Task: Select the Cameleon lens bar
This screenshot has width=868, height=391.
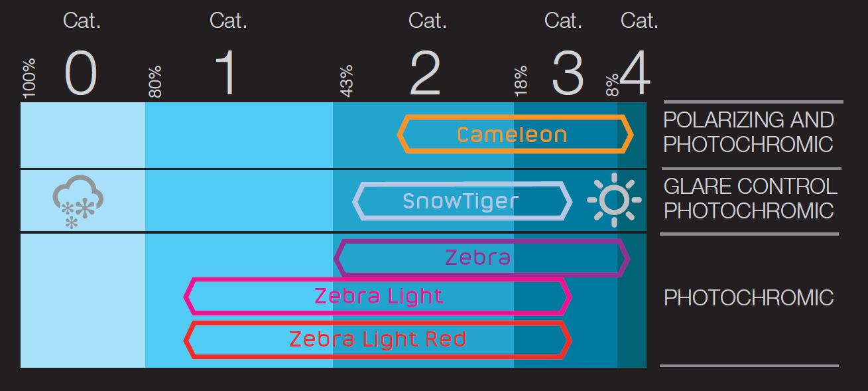Action: point(515,135)
